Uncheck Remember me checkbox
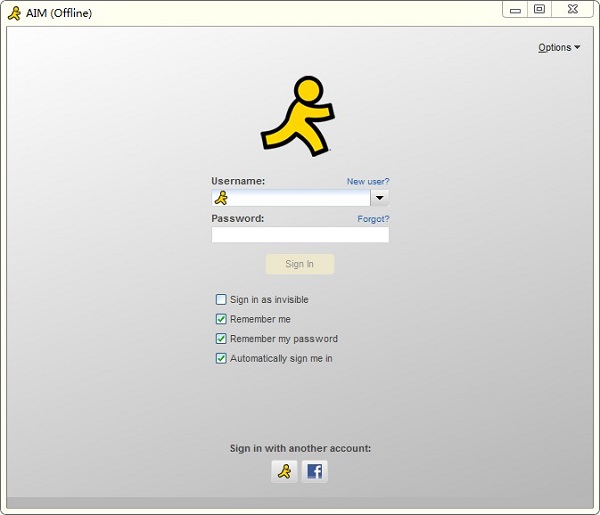 point(221,319)
